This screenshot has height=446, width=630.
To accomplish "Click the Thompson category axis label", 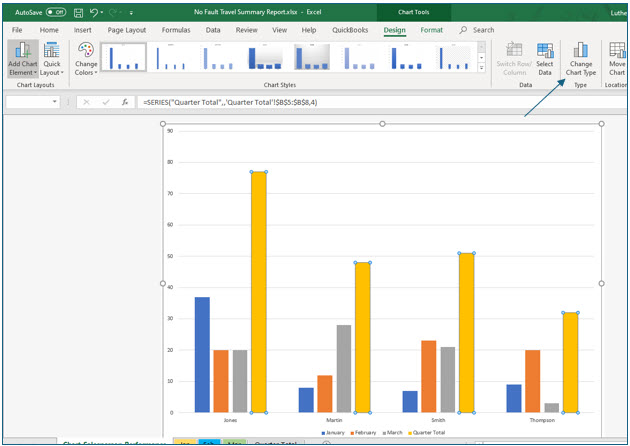I will 542,420.
